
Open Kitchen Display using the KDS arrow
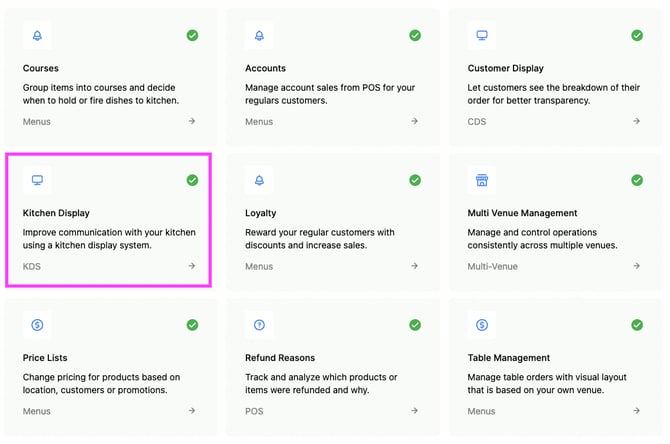point(192,266)
